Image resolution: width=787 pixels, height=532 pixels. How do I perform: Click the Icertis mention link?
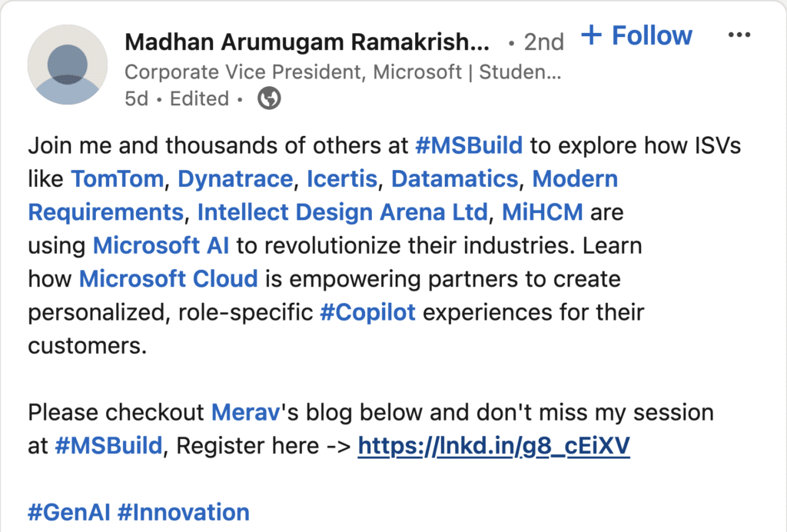342,179
